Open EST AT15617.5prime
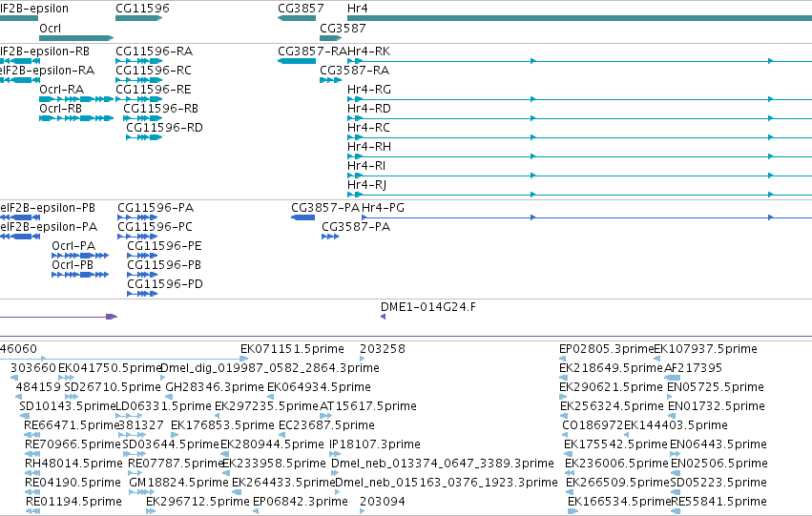812x516 pixels. pos(368,407)
